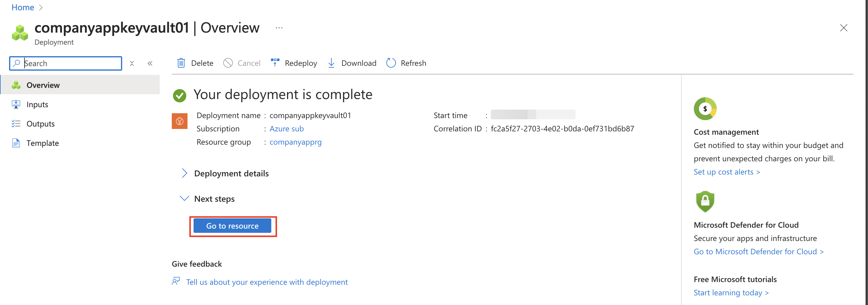Click the feedback person icon
The image size is (868, 305).
[176, 281]
